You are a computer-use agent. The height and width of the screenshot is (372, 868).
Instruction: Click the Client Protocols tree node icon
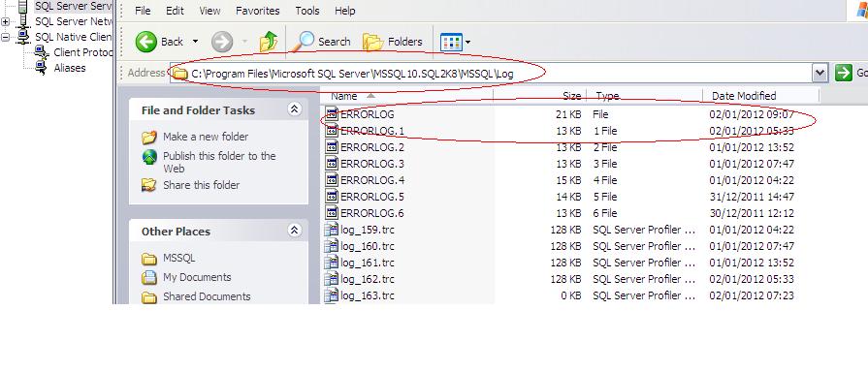42,52
